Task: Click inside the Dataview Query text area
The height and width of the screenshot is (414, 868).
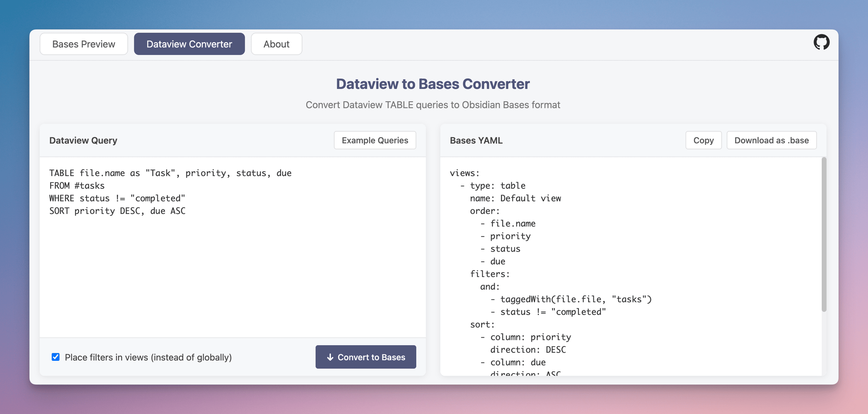Action: 233,247
